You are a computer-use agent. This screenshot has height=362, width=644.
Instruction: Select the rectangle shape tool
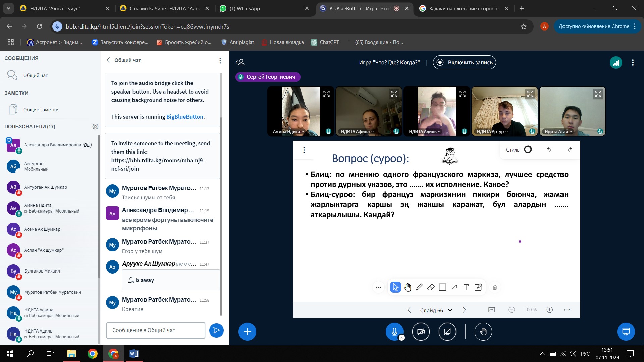[443, 287]
